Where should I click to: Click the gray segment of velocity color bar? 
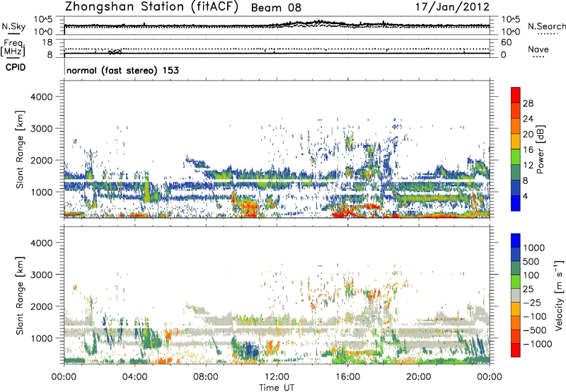[516, 295]
